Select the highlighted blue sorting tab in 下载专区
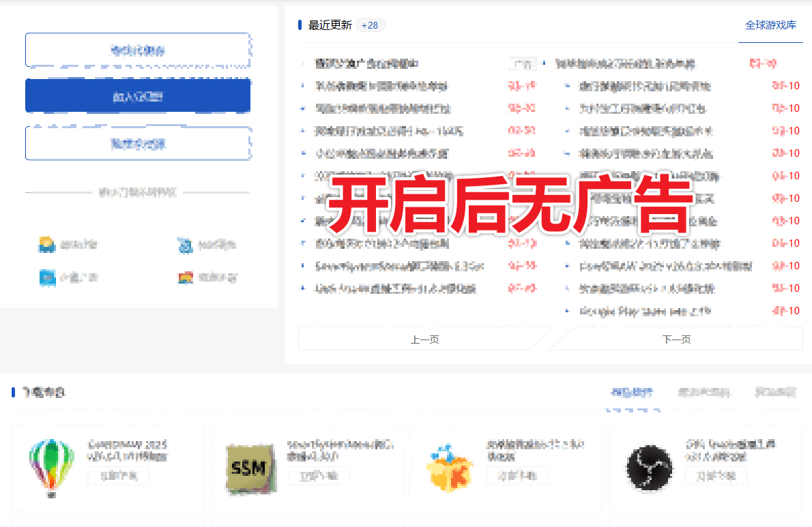The height and width of the screenshot is (527, 812). 633,392
